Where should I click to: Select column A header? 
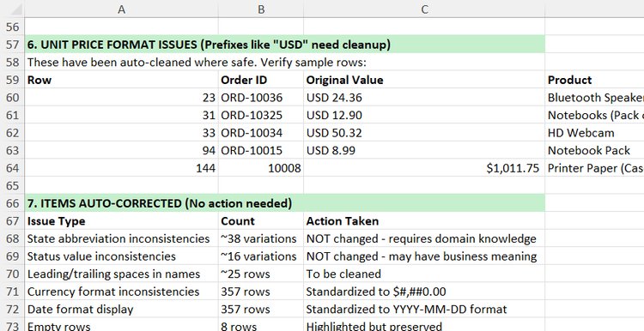(122, 9)
